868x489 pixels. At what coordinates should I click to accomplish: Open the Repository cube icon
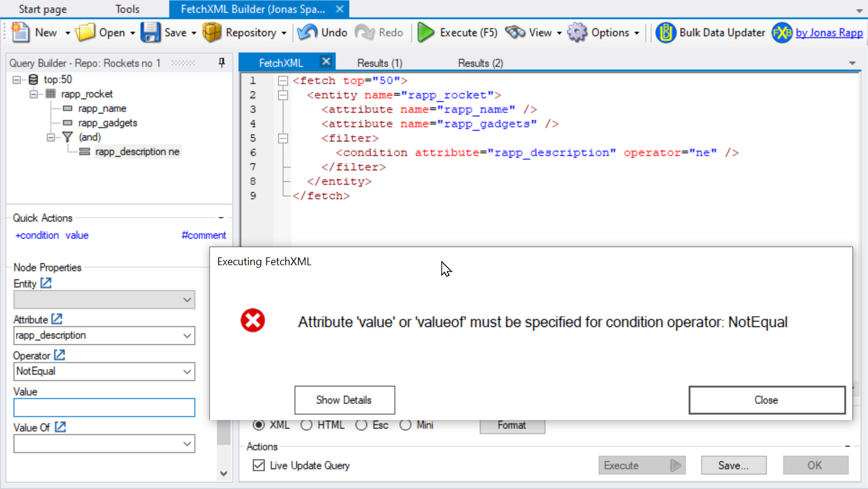(212, 32)
